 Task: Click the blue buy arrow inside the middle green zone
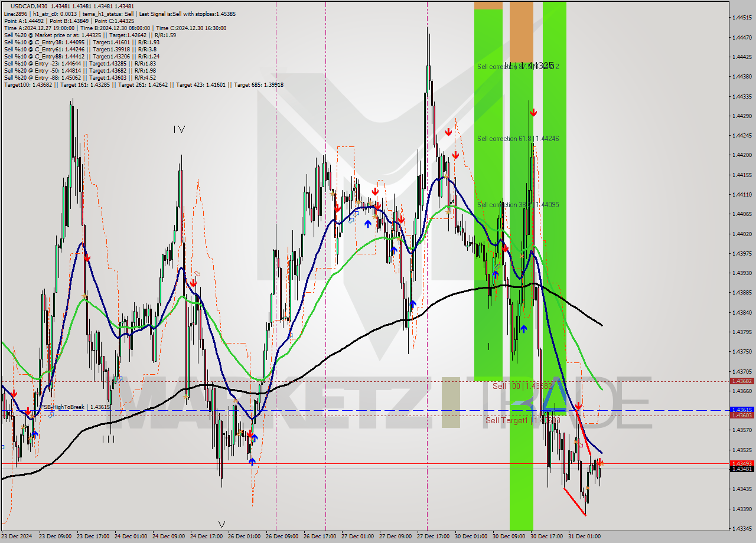pos(523,329)
